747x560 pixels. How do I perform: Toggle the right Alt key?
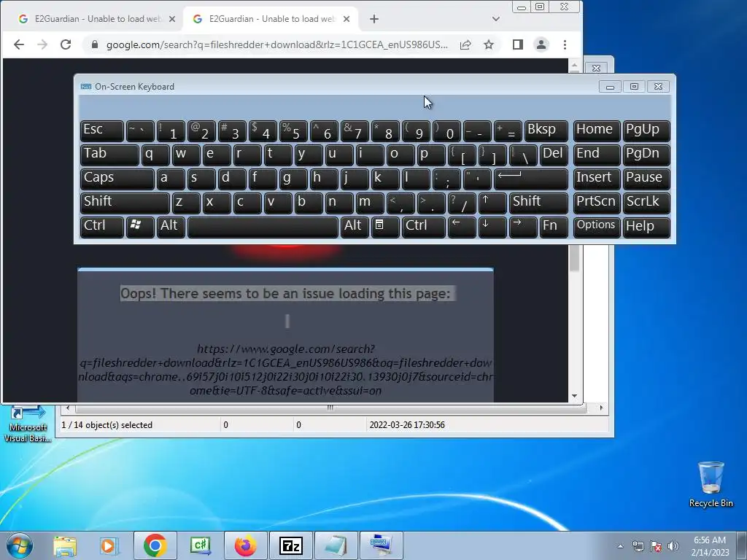pos(355,227)
